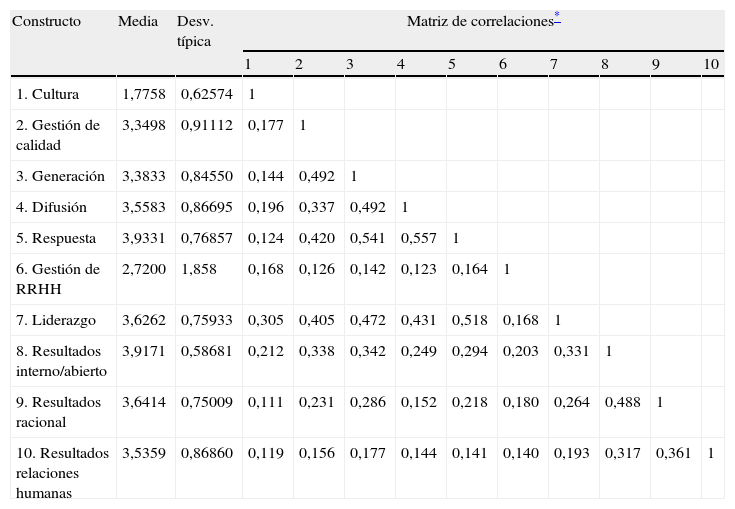
Task: Click the standard deviation value 1,858
Action: pos(199,270)
